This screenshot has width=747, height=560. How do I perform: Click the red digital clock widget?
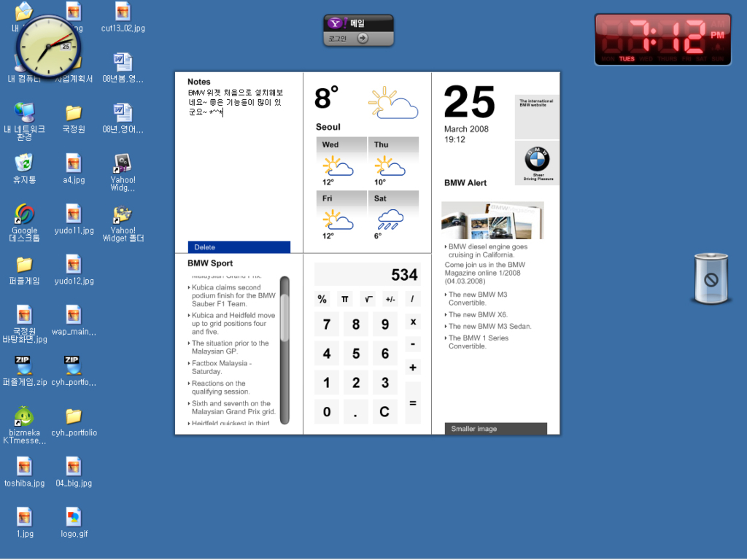click(x=662, y=39)
